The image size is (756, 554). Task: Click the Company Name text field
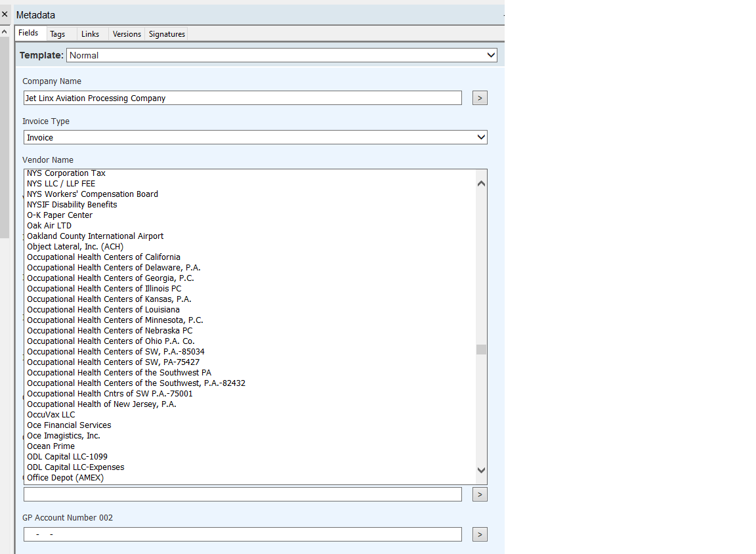coord(242,98)
